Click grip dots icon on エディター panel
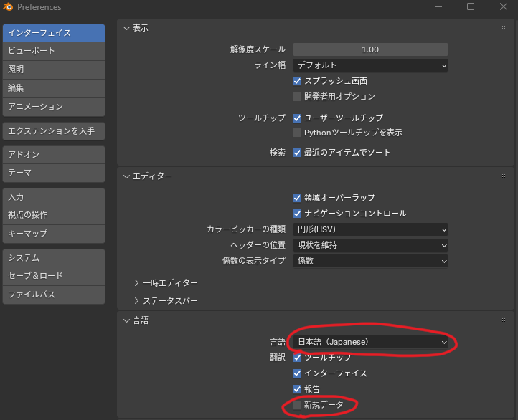The width and height of the screenshot is (518, 420). [506, 176]
